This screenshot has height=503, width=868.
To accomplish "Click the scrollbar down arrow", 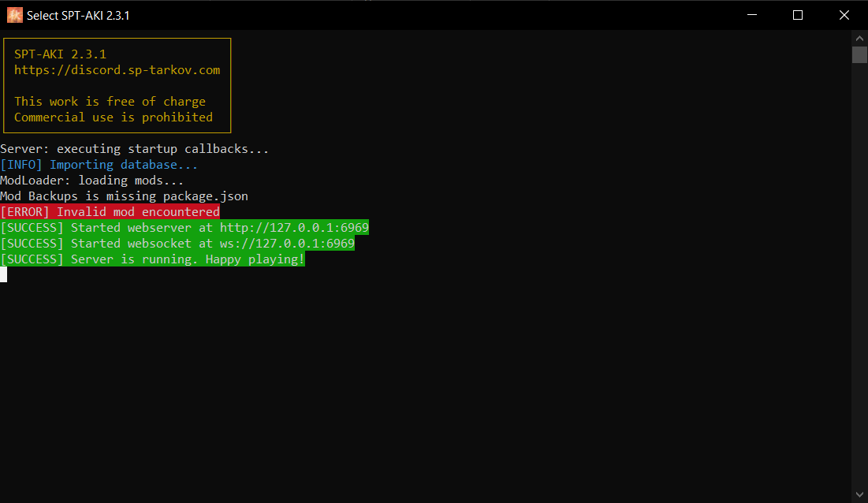I will point(859,494).
